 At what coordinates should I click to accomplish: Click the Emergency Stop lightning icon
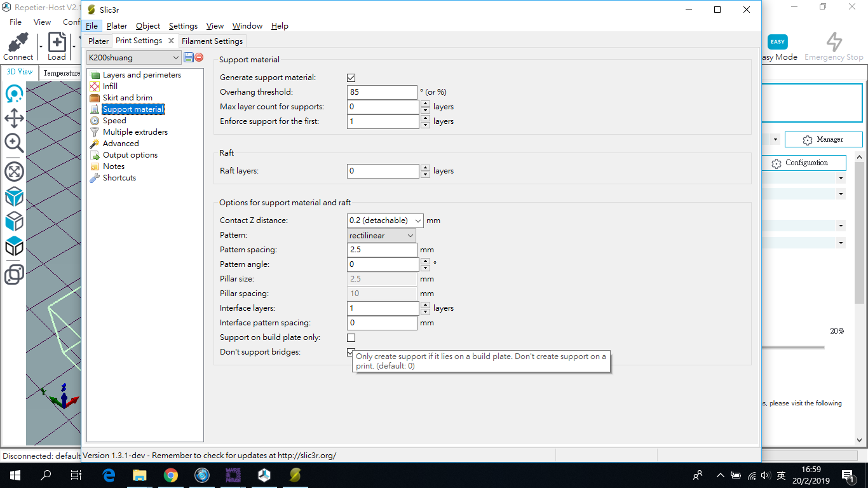834,42
